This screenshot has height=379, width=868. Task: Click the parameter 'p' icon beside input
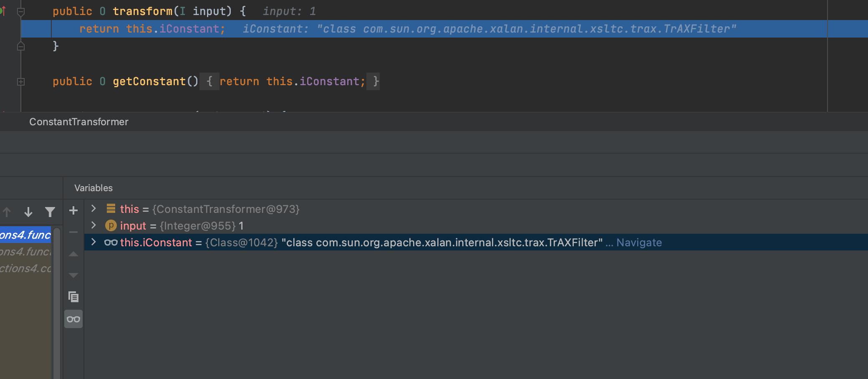(x=111, y=226)
